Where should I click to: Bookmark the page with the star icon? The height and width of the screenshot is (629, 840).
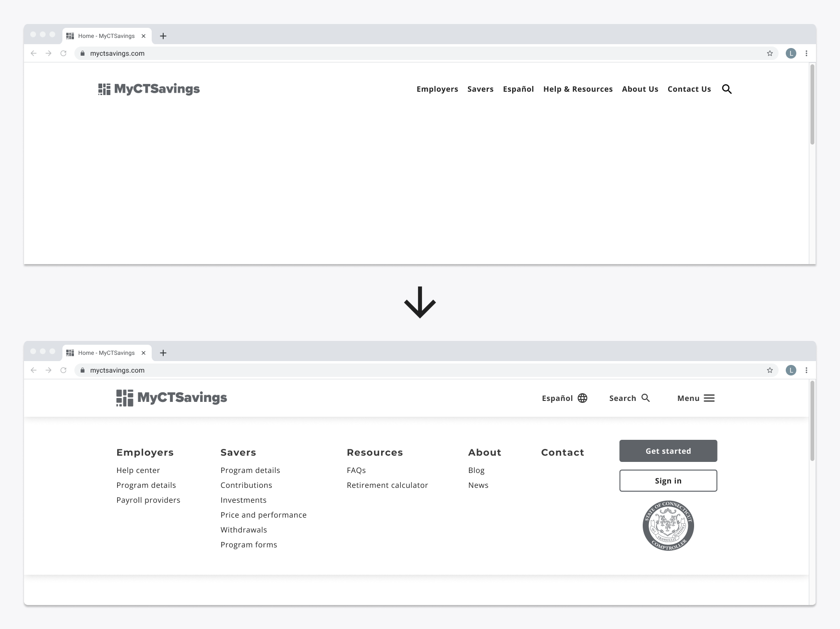pos(770,53)
